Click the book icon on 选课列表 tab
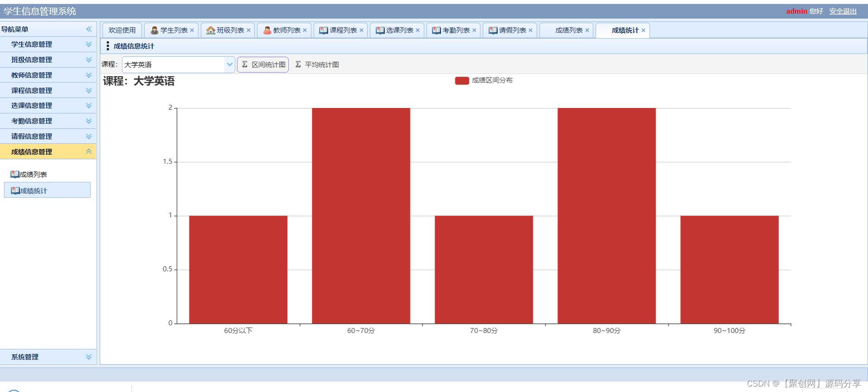Screen dimensions: 868x392 380,30
